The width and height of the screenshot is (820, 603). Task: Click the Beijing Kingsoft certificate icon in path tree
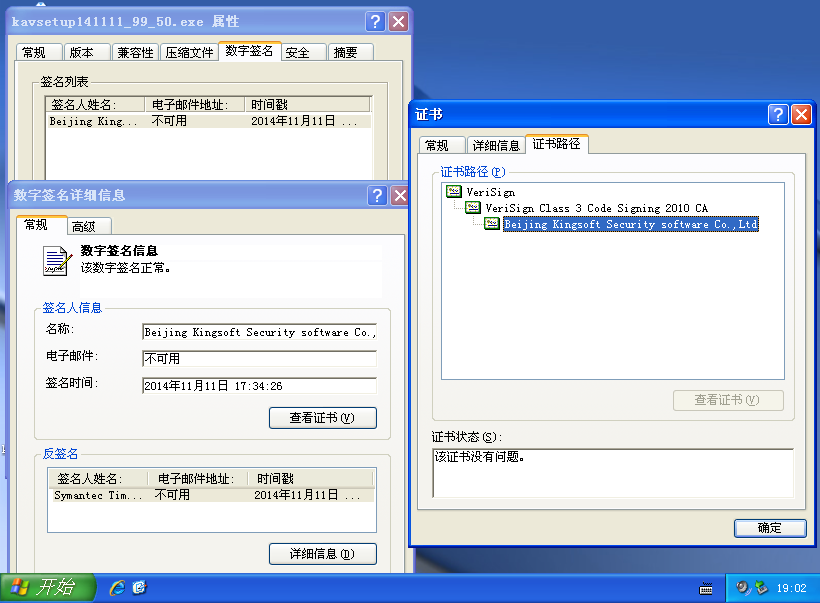tap(492, 224)
